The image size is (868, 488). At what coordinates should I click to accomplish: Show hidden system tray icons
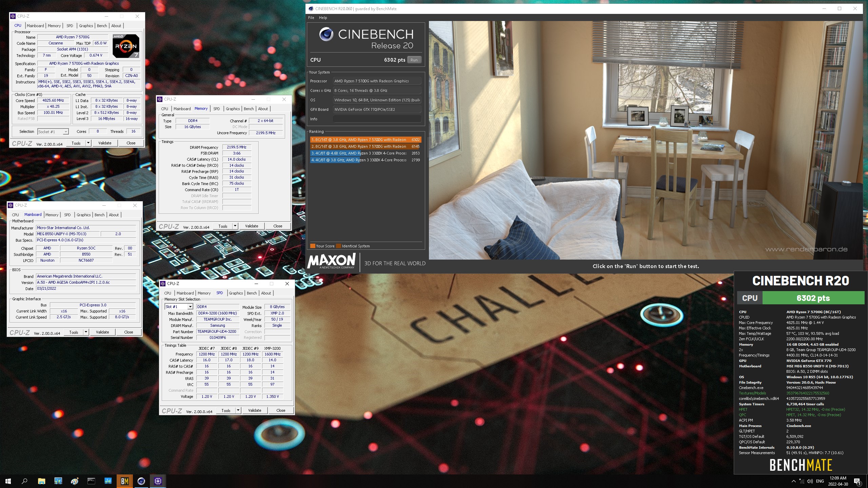(x=793, y=481)
